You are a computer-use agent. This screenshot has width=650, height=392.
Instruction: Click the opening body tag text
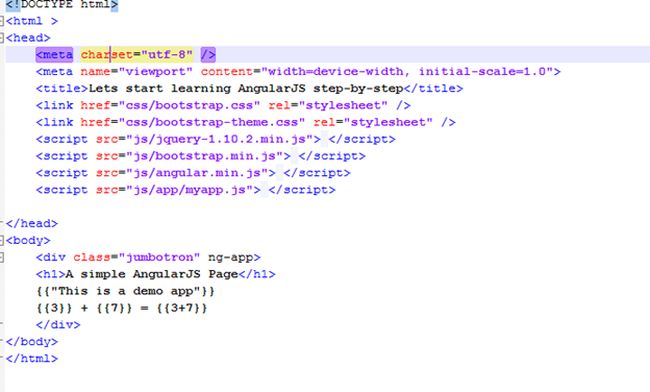tap(28, 241)
